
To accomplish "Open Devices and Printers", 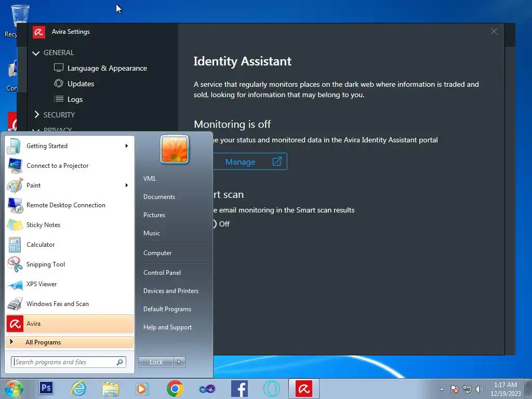I will [x=170, y=291].
